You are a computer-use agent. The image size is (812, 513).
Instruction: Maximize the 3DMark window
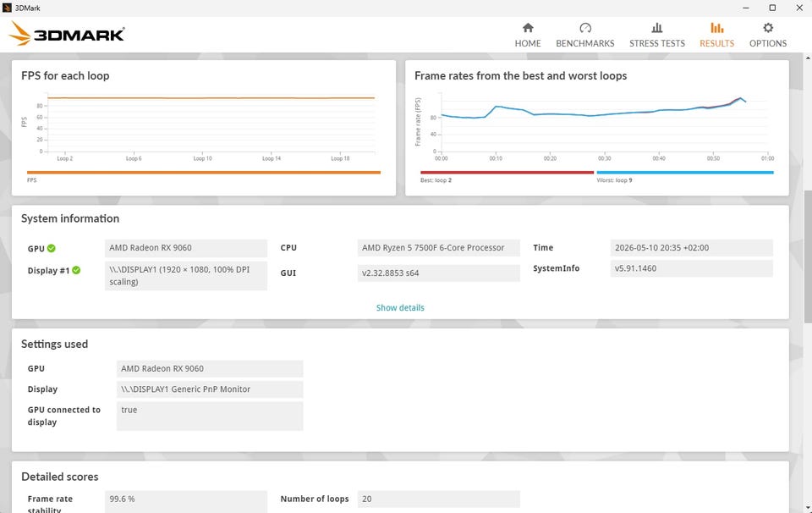click(x=772, y=8)
